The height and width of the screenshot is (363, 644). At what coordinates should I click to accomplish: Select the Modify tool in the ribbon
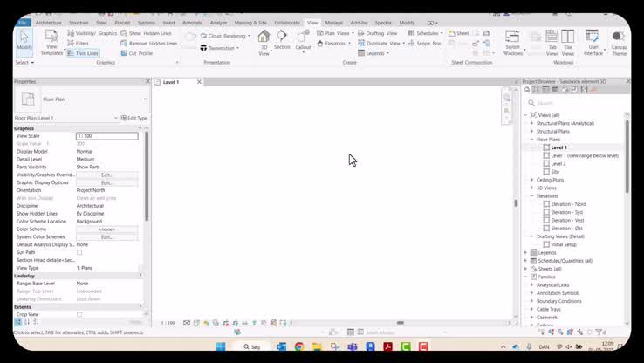pyautogui.click(x=24, y=40)
